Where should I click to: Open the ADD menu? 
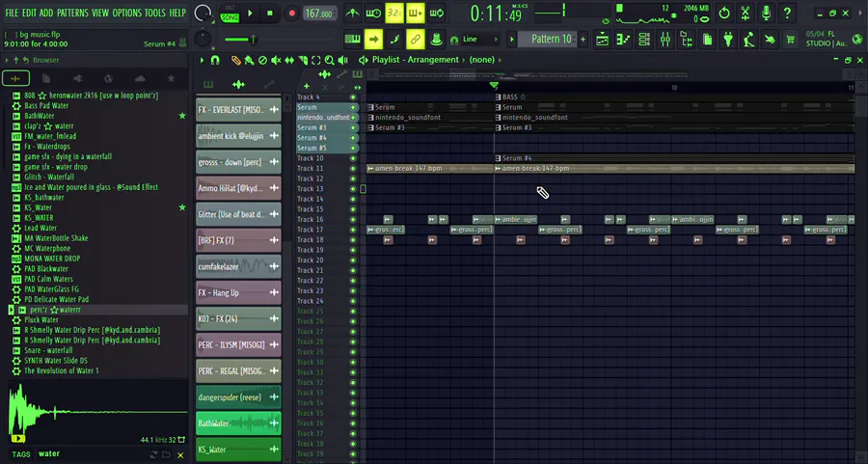[x=46, y=13]
